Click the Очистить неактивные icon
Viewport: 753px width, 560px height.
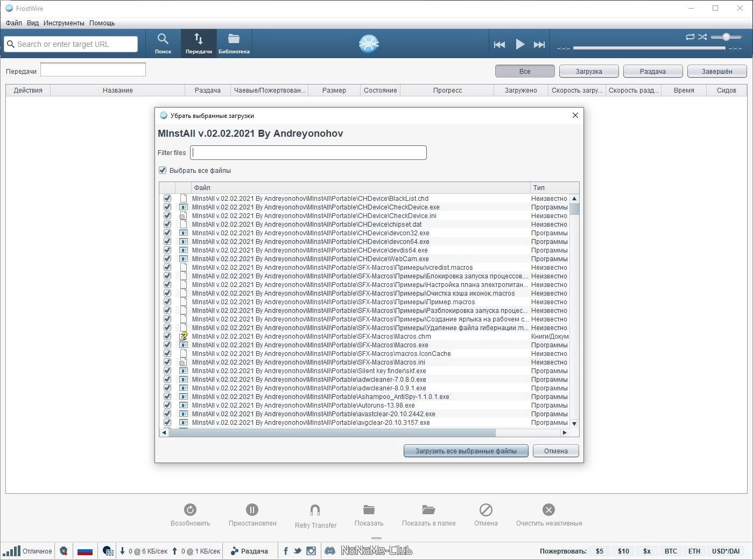[548, 509]
